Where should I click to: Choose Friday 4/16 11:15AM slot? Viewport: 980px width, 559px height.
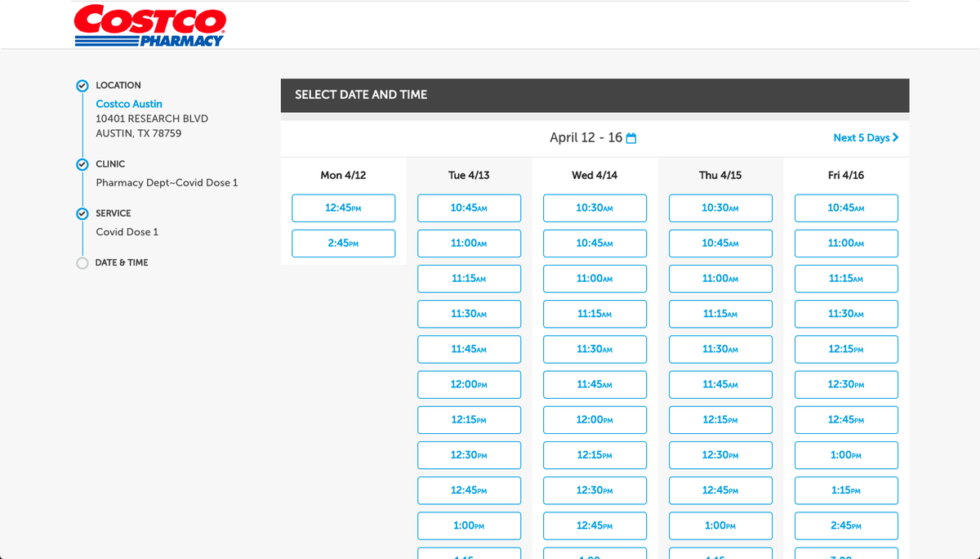pos(846,279)
